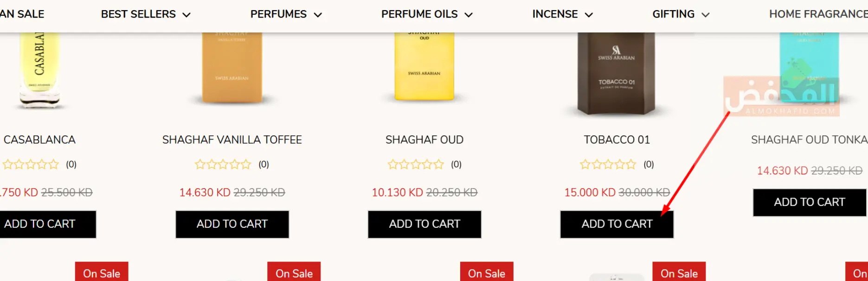
Task: Open the Incense menu
Action: [x=562, y=14]
